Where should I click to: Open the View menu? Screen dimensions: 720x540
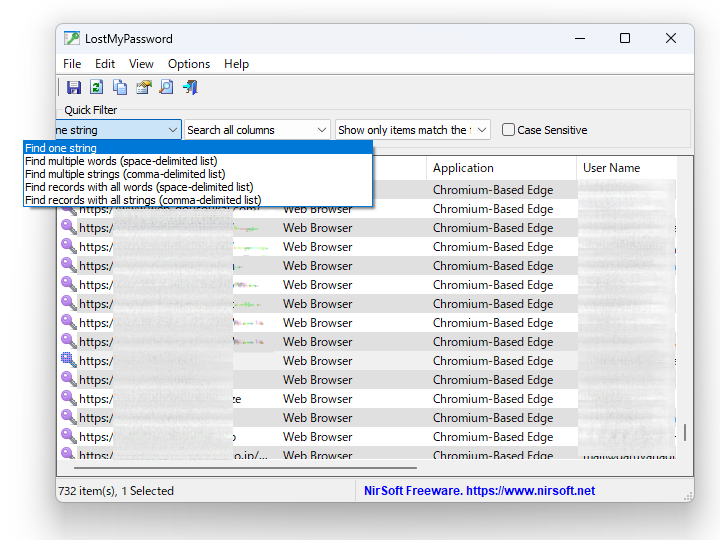(141, 64)
